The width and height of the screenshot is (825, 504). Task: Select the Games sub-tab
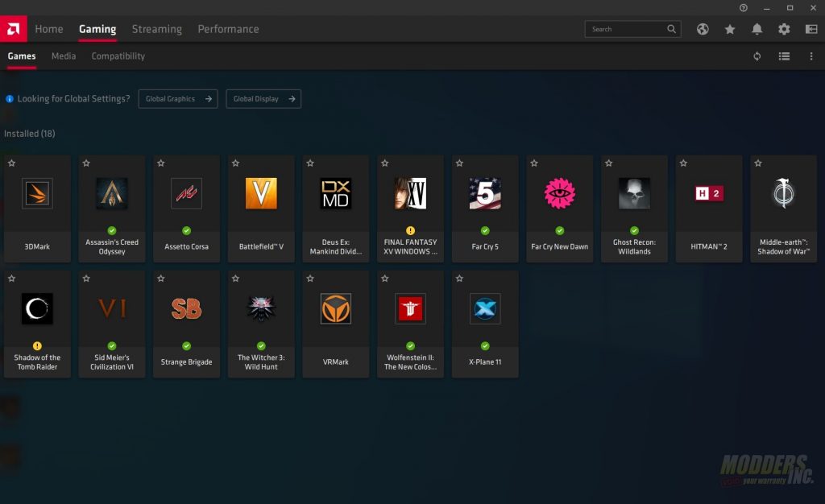click(x=22, y=56)
